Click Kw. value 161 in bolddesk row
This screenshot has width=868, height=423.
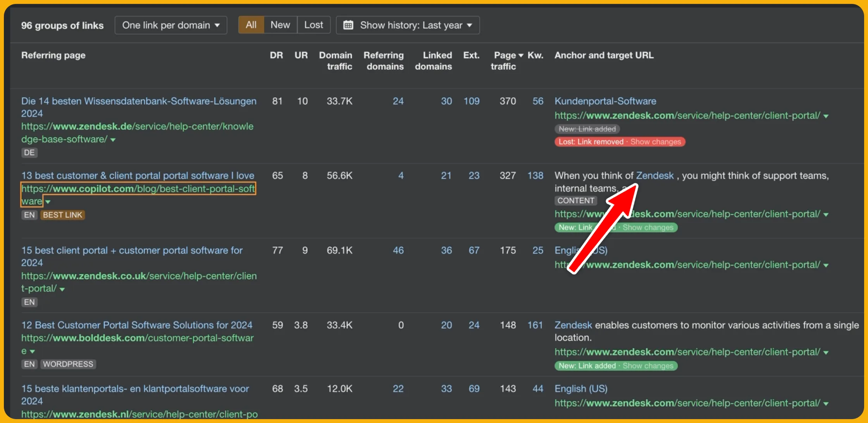click(535, 325)
